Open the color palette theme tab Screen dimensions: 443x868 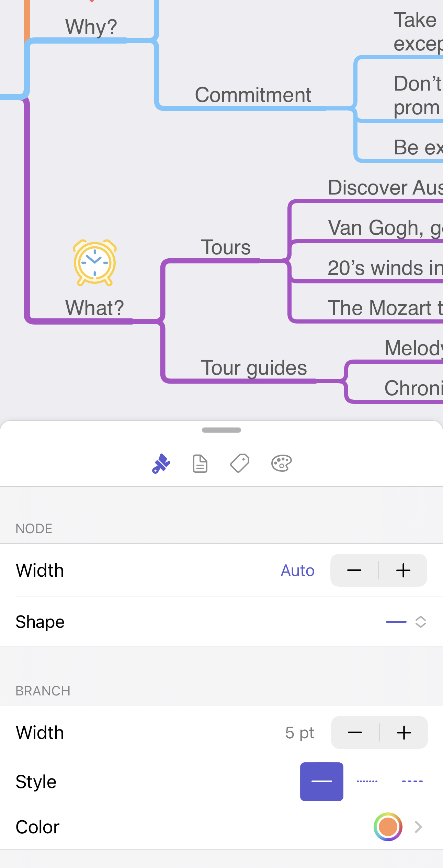[282, 464]
